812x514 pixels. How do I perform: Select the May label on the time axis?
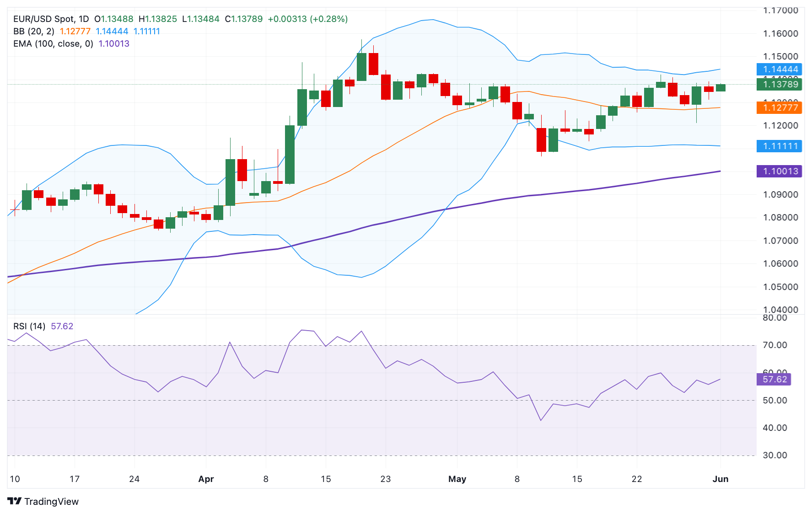pyautogui.click(x=457, y=479)
